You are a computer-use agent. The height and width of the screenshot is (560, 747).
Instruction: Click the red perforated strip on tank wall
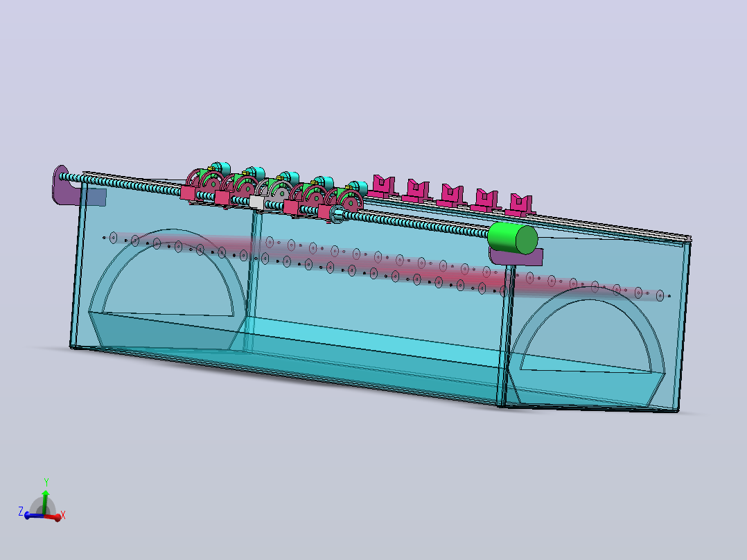pos(386,265)
